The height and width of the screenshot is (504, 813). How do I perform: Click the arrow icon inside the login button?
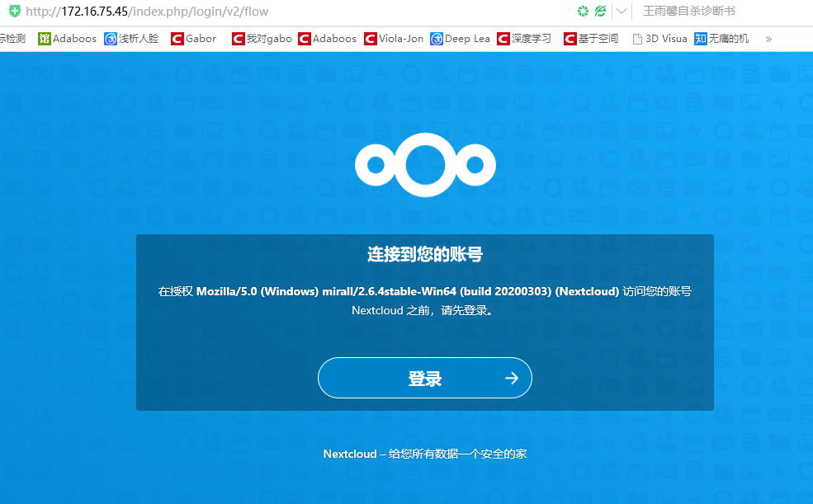pyautogui.click(x=512, y=377)
